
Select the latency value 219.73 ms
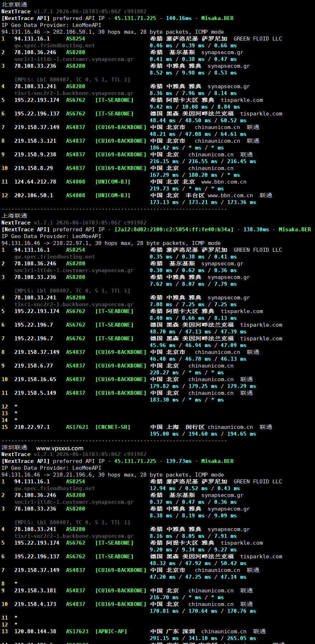(x=164, y=189)
